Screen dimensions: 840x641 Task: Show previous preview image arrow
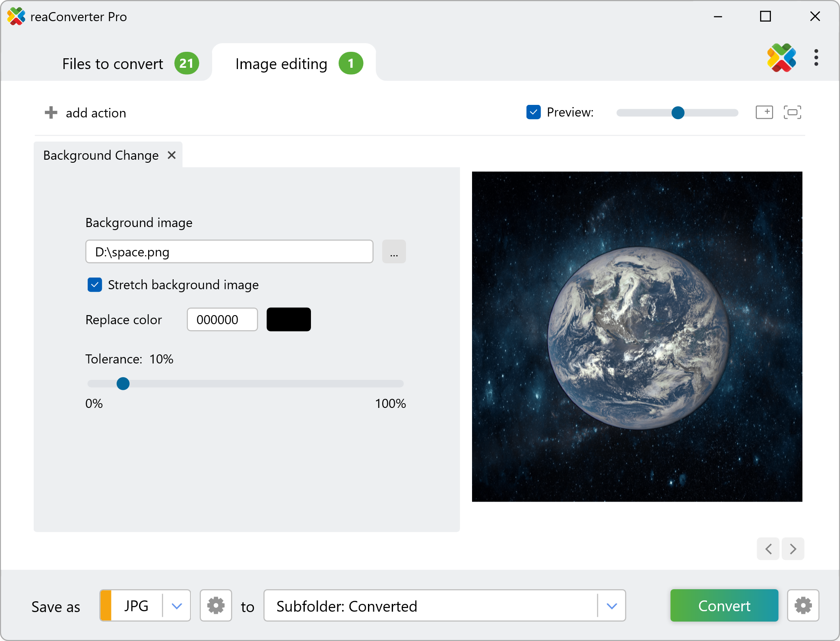768,549
